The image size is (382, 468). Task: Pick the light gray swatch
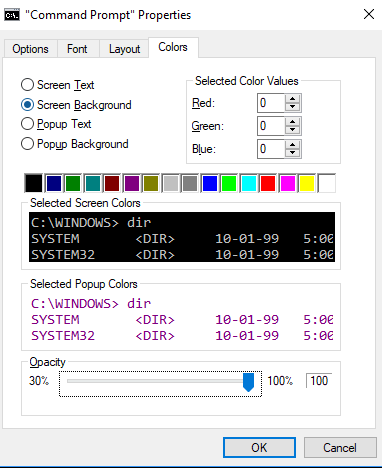tap(171, 183)
